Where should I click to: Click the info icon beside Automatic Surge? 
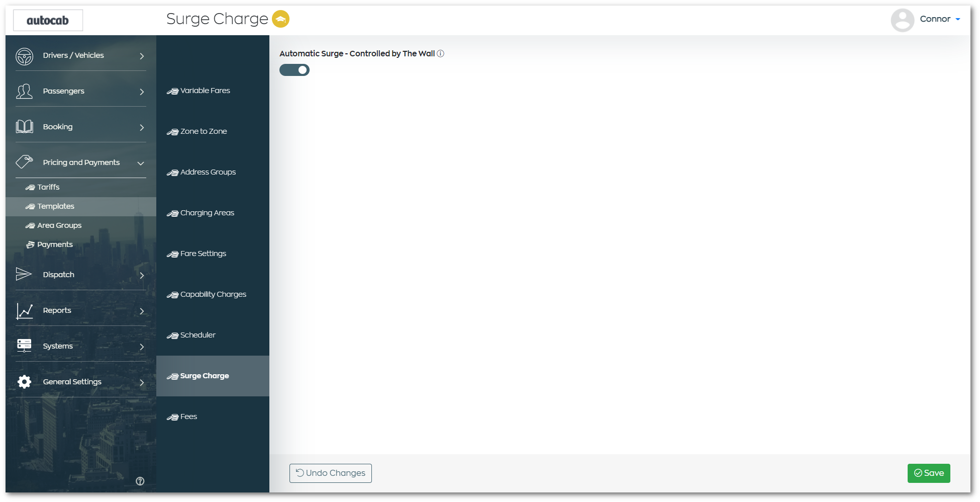440,53
